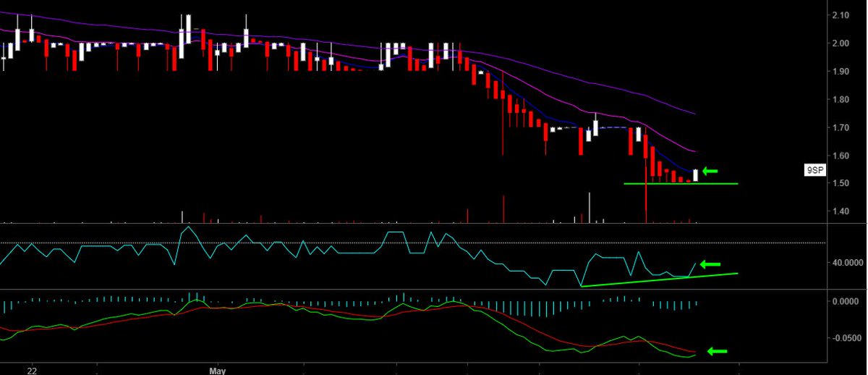Image resolution: width=868 pixels, height=375 pixels.
Task: Click the 40.0000 oscillator scale value
Action: pos(847,263)
